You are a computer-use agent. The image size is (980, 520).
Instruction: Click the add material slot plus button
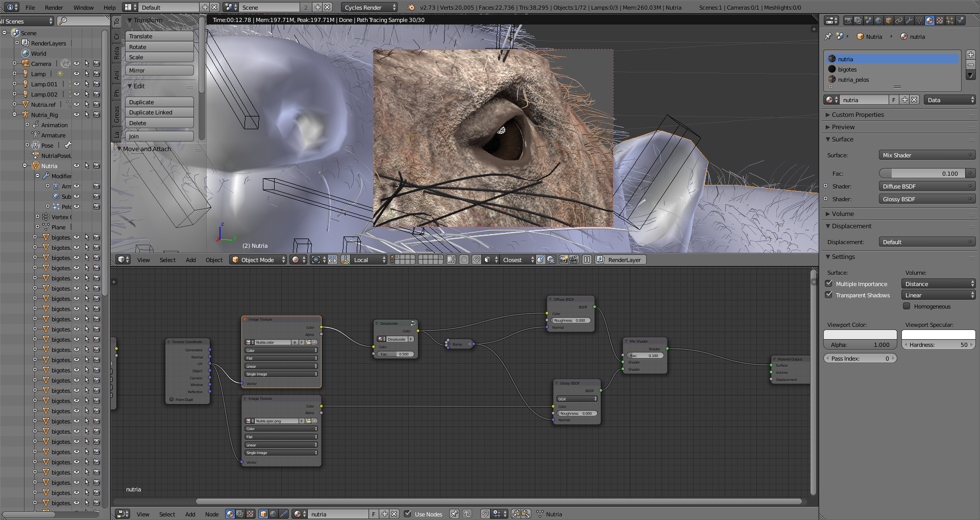(x=970, y=55)
